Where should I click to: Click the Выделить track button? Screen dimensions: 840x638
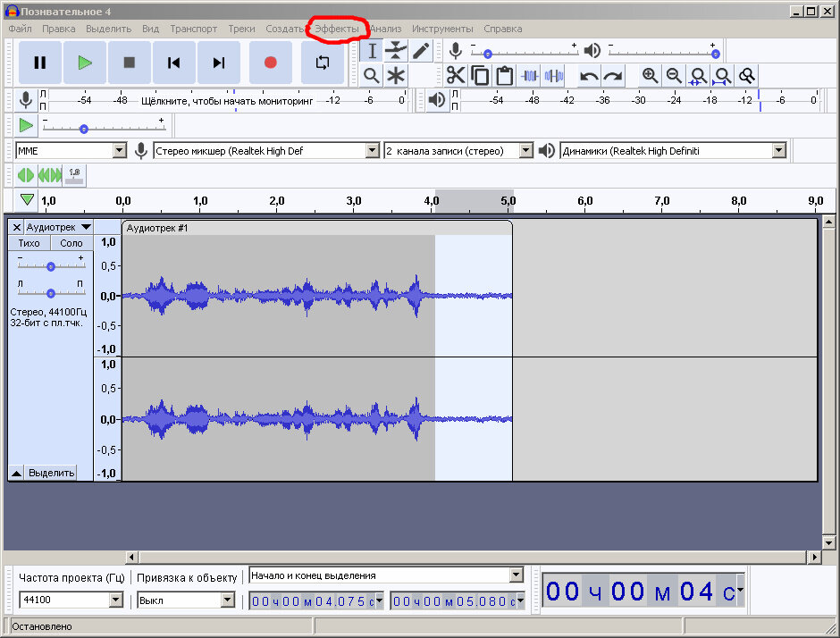(x=51, y=473)
